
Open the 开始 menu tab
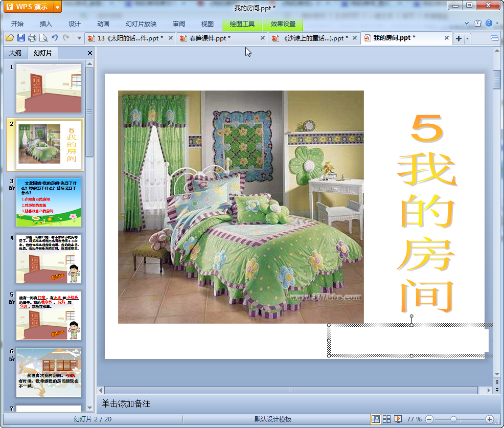click(x=17, y=24)
